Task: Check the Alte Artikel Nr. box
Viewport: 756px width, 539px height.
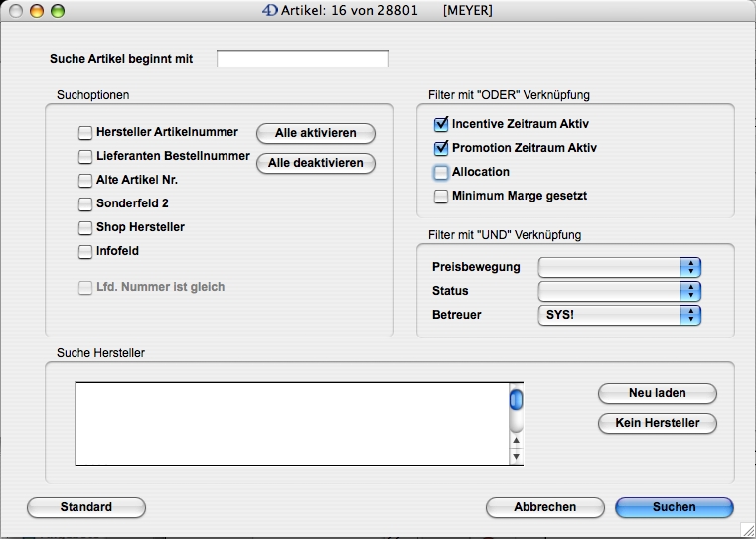Action: 85,180
